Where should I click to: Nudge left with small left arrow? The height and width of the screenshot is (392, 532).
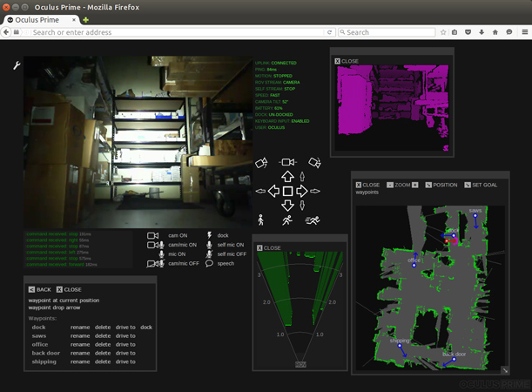click(x=260, y=191)
